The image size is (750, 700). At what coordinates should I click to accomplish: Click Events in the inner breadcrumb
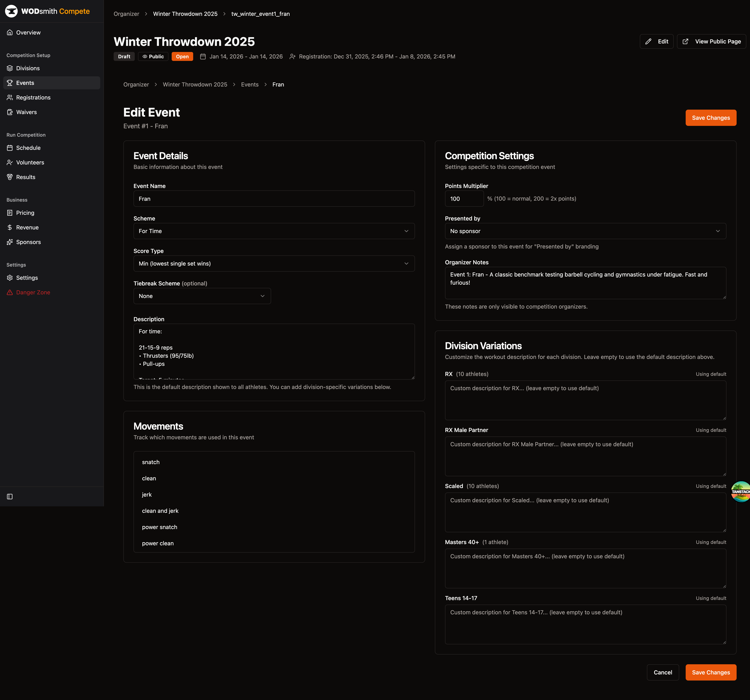pyautogui.click(x=250, y=84)
